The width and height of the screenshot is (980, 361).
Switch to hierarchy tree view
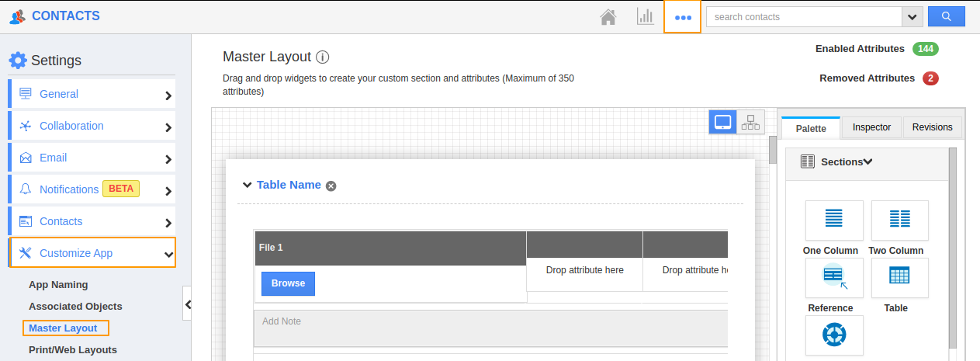750,122
